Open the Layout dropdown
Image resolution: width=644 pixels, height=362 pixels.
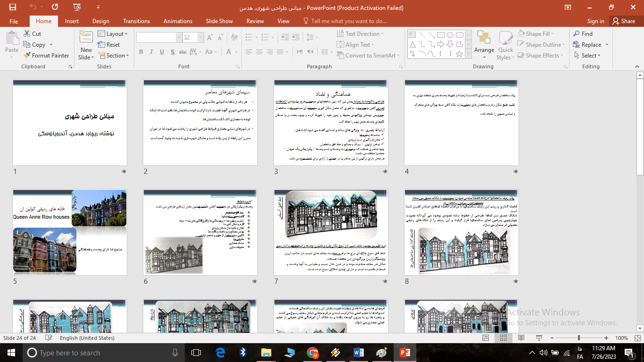point(114,33)
